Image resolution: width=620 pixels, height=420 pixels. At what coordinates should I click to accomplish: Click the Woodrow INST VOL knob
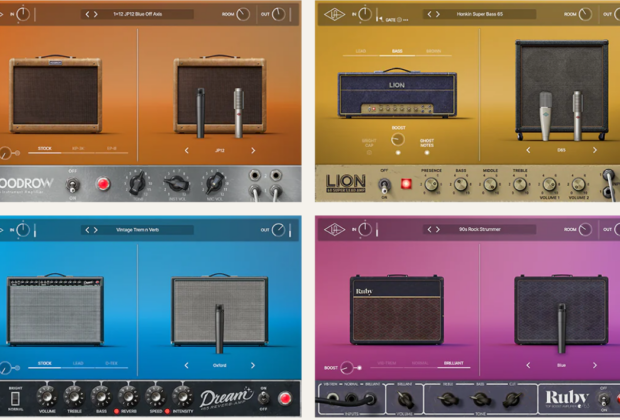(177, 183)
